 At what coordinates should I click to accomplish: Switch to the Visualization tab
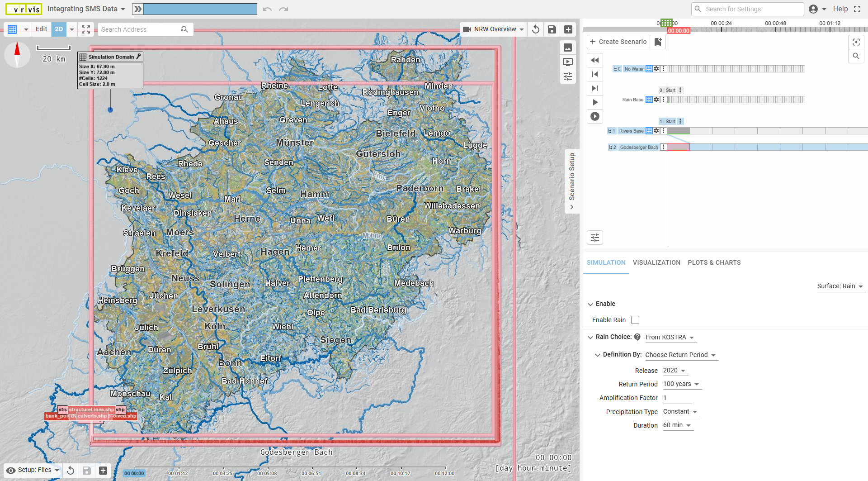(656, 262)
